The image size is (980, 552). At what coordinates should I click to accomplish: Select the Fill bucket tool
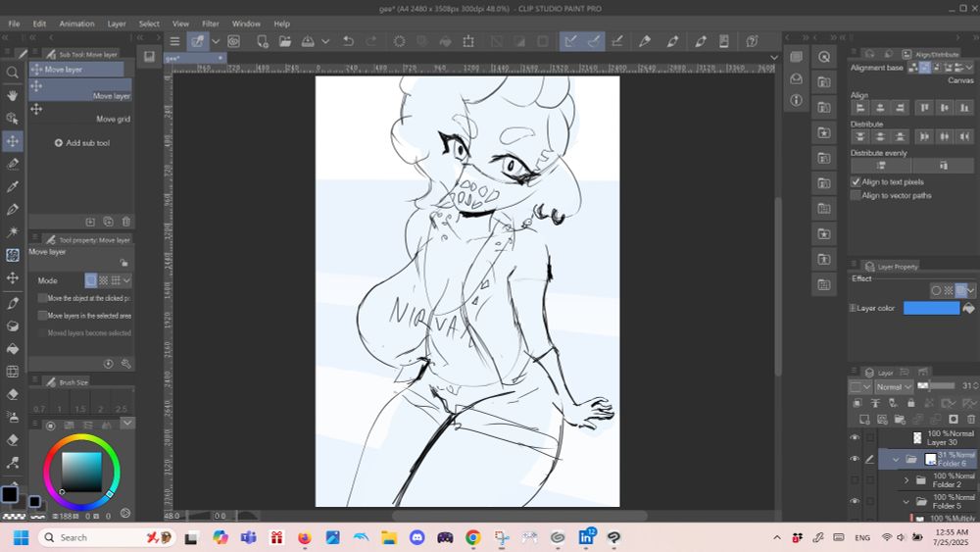pyautogui.click(x=12, y=349)
